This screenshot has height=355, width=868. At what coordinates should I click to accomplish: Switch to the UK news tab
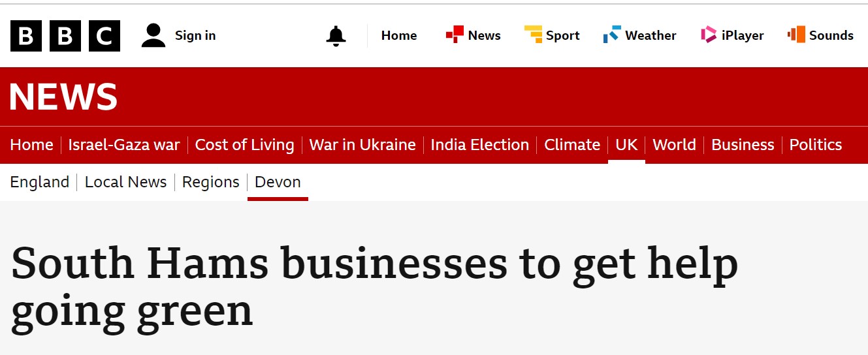[626, 145]
